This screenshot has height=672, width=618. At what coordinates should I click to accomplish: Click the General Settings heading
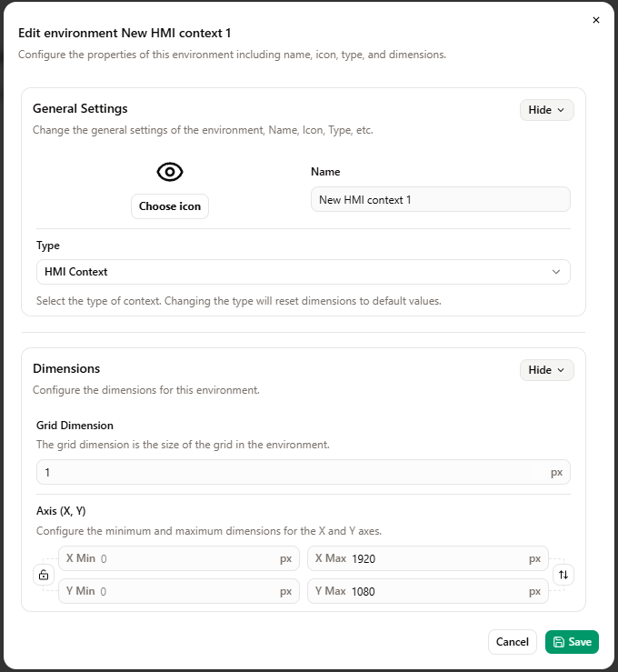[x=80, y=108]
